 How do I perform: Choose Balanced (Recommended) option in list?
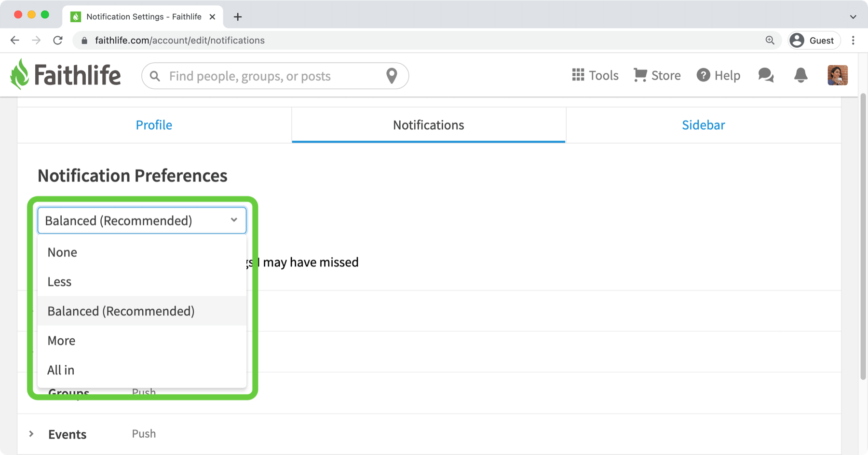(142, 311)
